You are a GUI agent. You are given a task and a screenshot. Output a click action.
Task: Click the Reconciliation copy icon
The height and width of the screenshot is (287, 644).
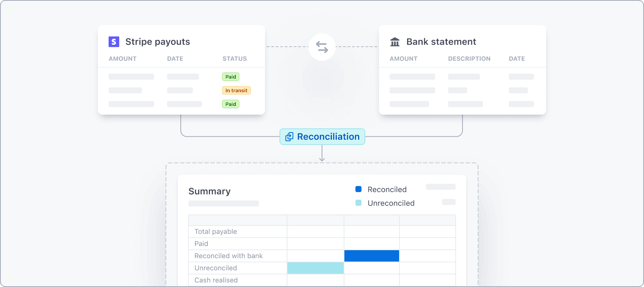(289, 137)
